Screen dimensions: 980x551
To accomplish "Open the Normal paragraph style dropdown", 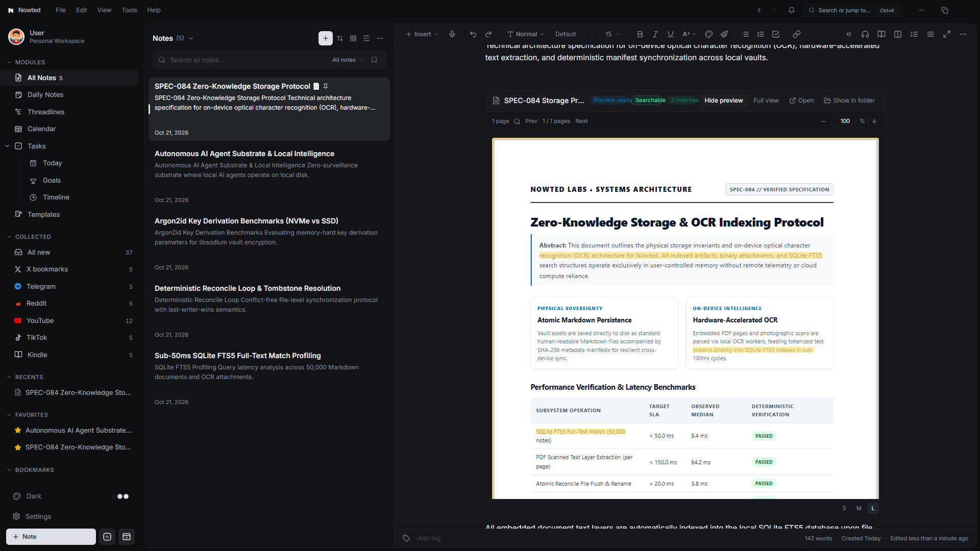I will tap(526, 34).
